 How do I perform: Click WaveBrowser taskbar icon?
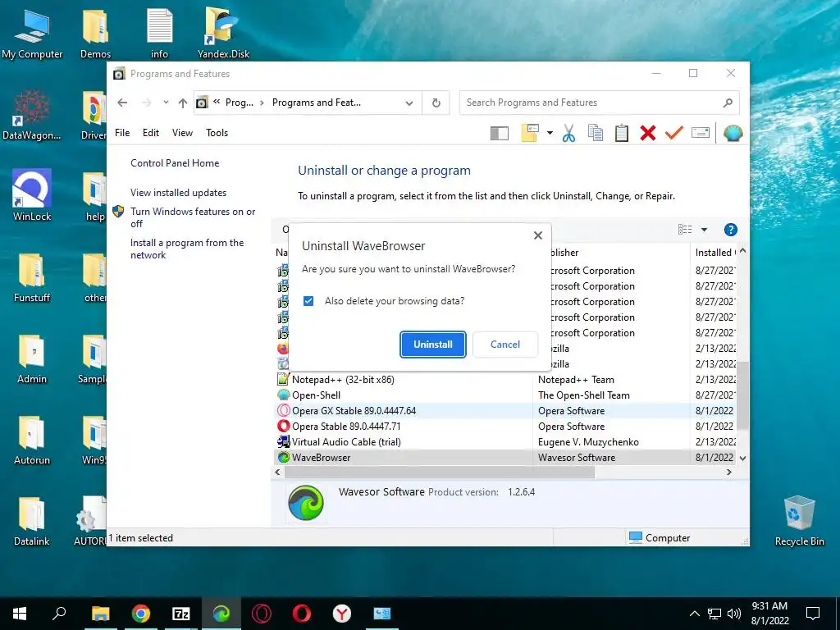[221, 614]
